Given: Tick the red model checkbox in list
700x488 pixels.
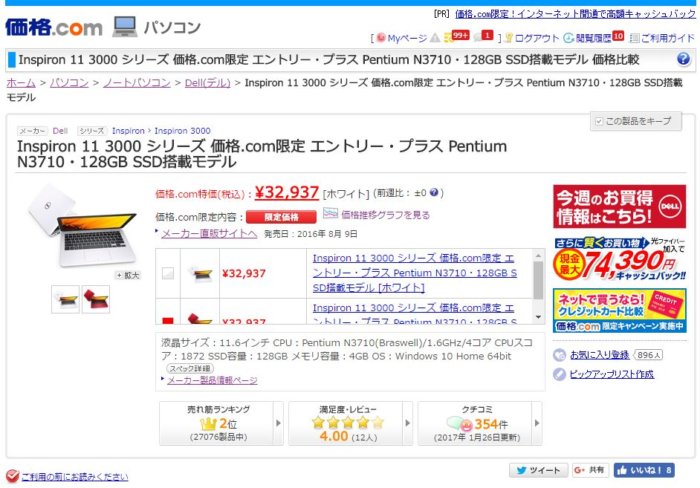Looking at the screenshot, I should (x=168, y=321).
